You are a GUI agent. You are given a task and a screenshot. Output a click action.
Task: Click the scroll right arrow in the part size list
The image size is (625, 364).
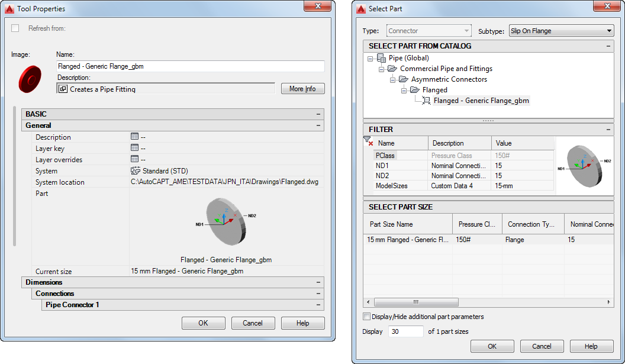[x=608, y=302]
